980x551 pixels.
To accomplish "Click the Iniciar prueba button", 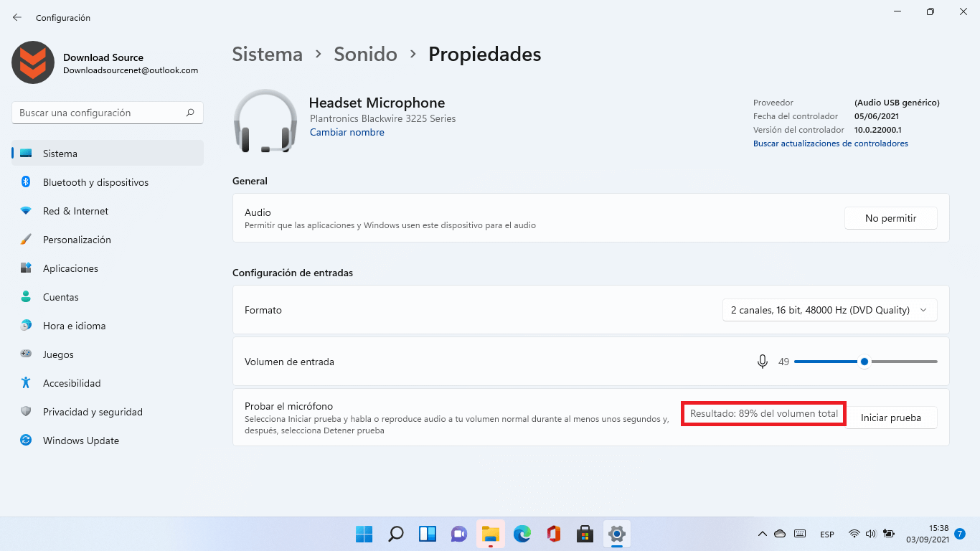I will [890, 418].
